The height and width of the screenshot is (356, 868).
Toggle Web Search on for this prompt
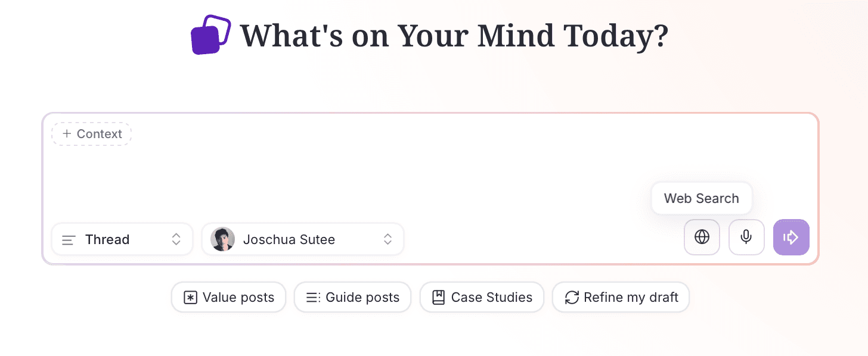[702, 237]
